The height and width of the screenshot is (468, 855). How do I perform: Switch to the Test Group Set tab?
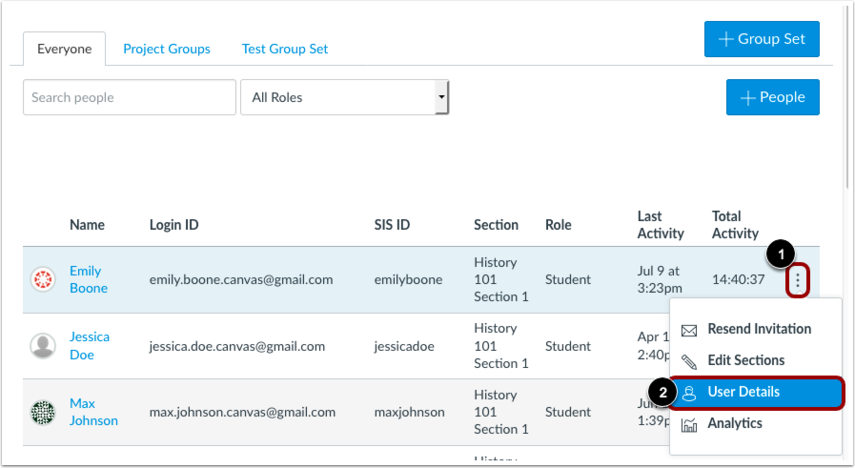coord(285,49)
